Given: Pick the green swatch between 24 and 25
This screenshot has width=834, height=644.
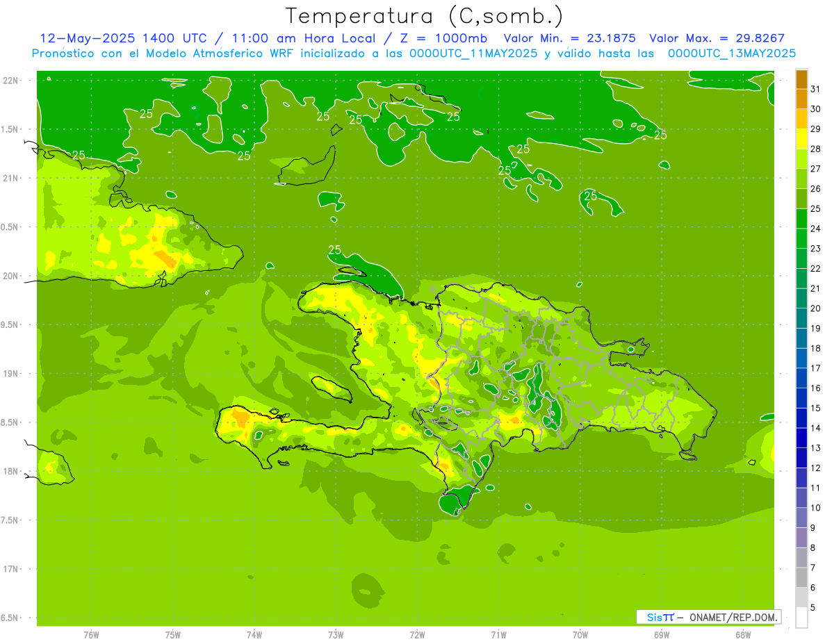Looking at the screenshot, I should [x=801, y=219].
